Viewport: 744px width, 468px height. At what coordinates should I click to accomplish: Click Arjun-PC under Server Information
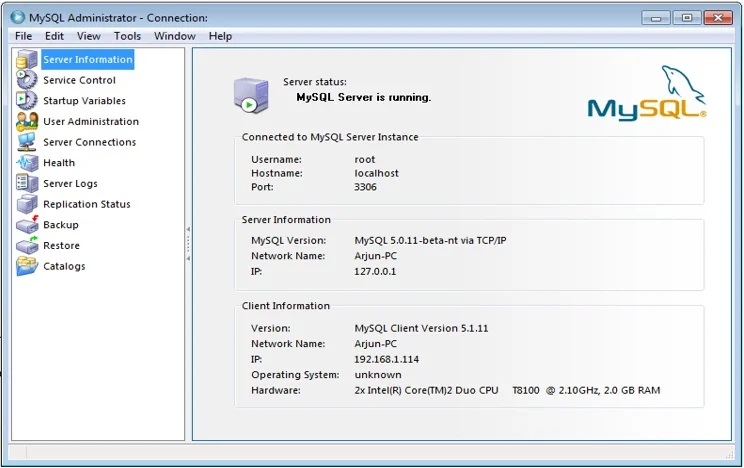375,256
